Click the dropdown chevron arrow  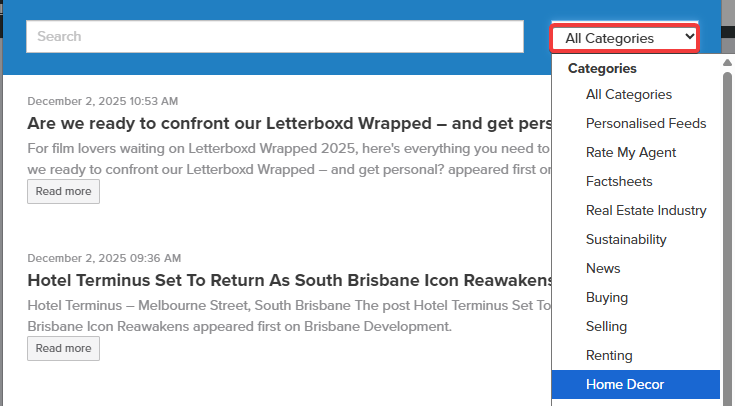[688, 37]
